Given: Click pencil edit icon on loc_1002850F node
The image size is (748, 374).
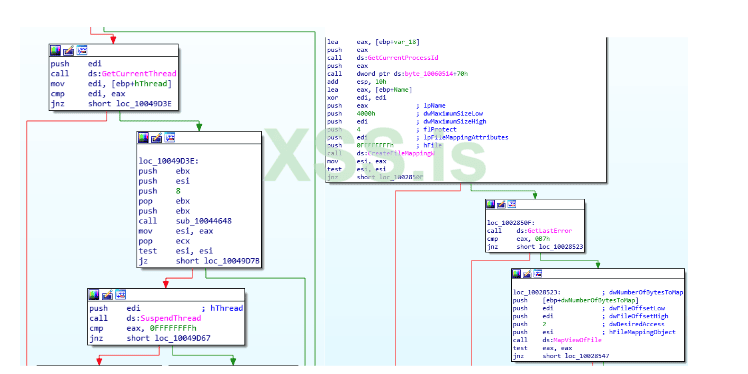Looking at the screenshot, I should (501, 204).
